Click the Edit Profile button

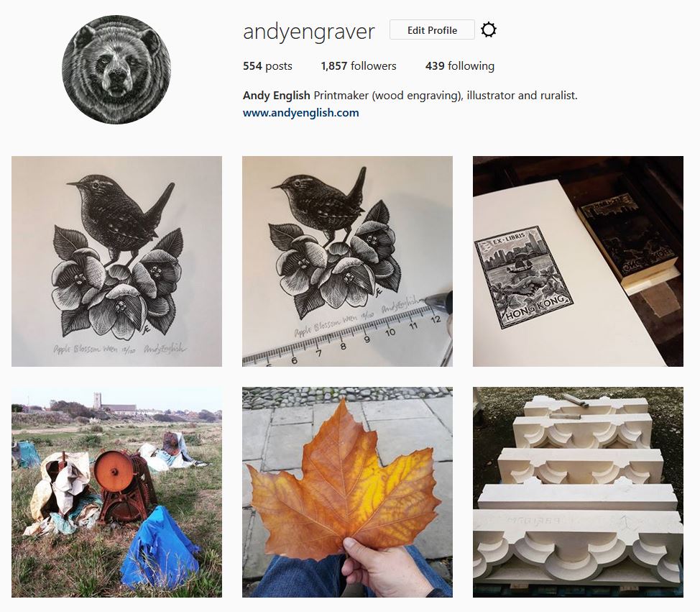pyautogui.click(x=432, y=30)
